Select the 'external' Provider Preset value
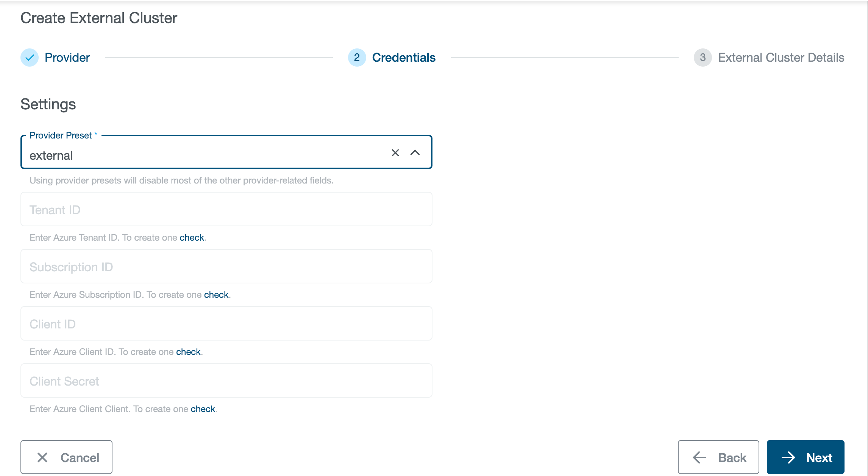 [51, 155]
